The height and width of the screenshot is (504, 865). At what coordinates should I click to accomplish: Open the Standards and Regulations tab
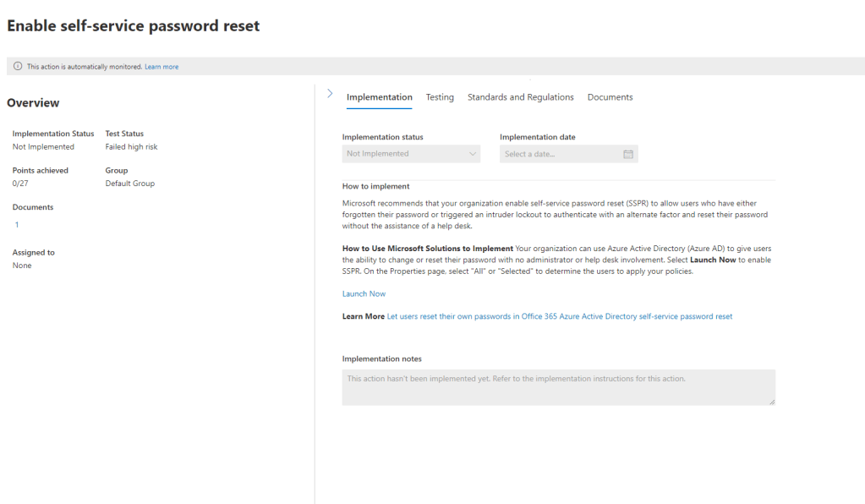click(520, 97)
